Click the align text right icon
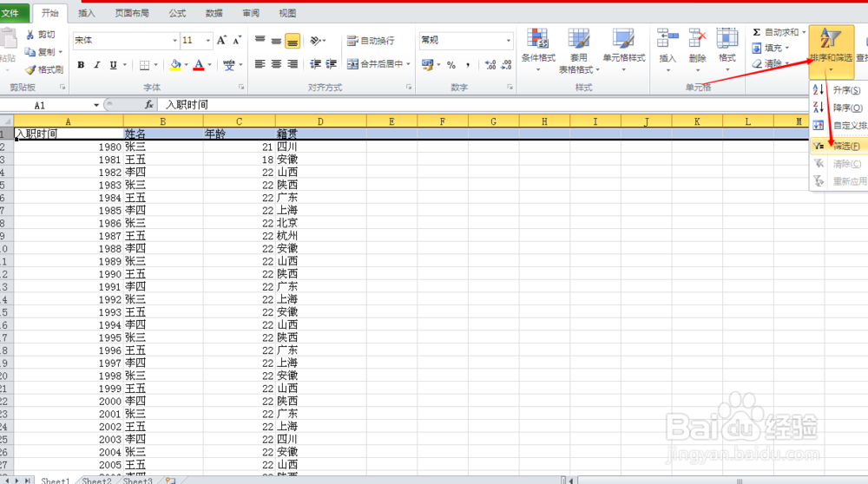 click(293, 64)
